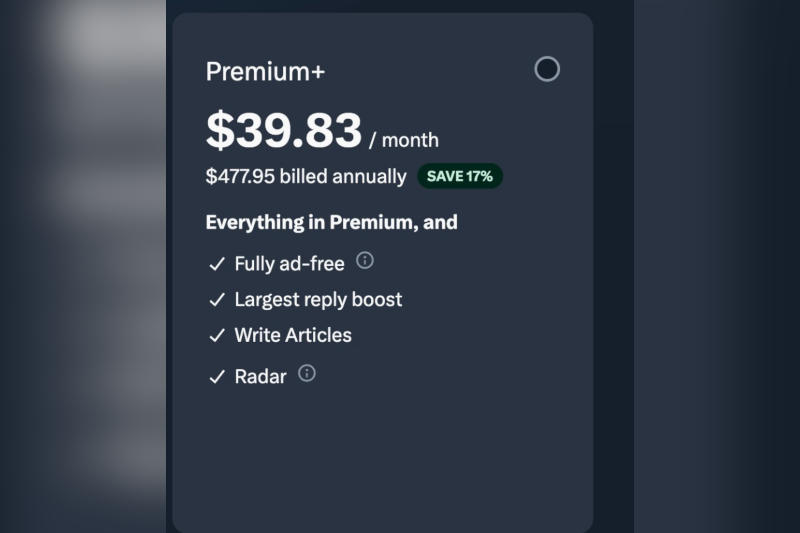Click the info icon beside Radar

307,373
